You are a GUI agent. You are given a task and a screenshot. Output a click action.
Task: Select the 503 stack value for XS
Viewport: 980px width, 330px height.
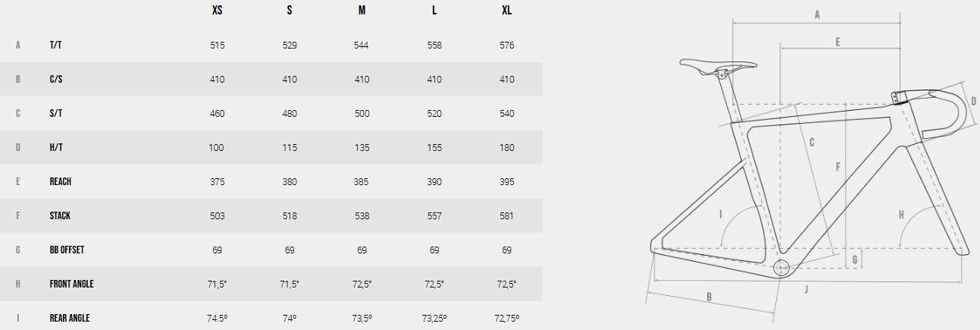tap(217, 216)
